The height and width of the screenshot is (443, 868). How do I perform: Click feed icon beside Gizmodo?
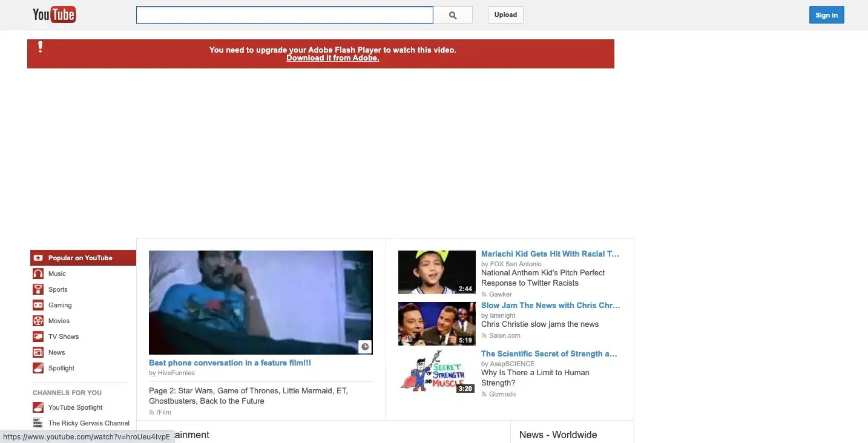(x=484, y=394)
